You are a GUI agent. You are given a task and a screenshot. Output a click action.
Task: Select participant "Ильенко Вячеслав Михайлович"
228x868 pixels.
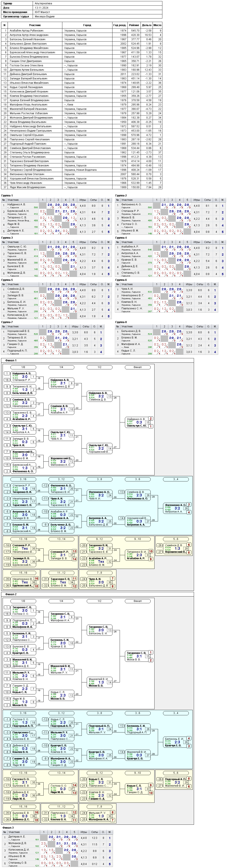pos(29,83)
